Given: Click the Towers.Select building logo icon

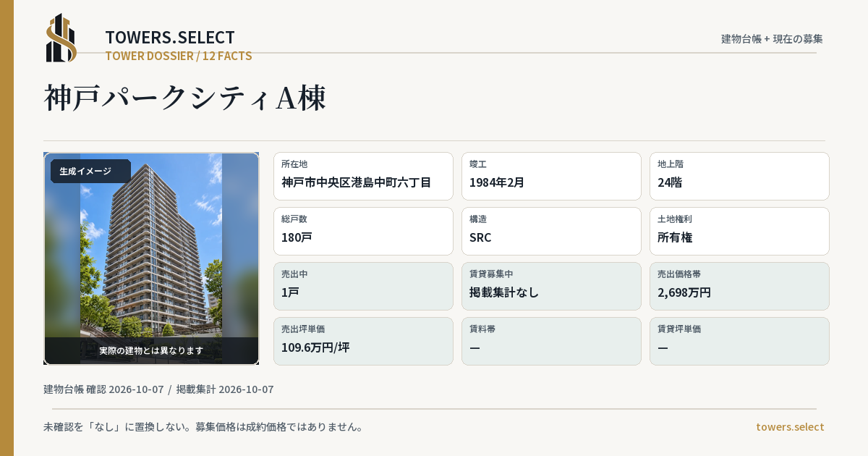Looking at the screenshot, I should [61, 38].
